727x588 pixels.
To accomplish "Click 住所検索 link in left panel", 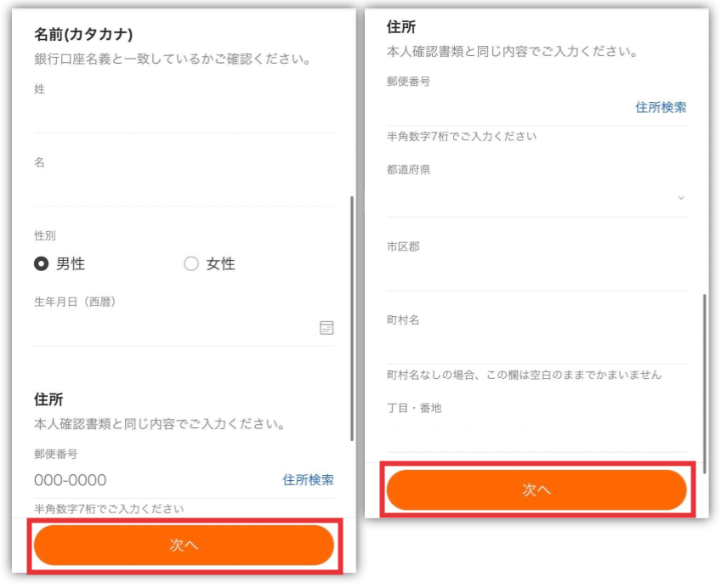I will (x=308, y=480).
